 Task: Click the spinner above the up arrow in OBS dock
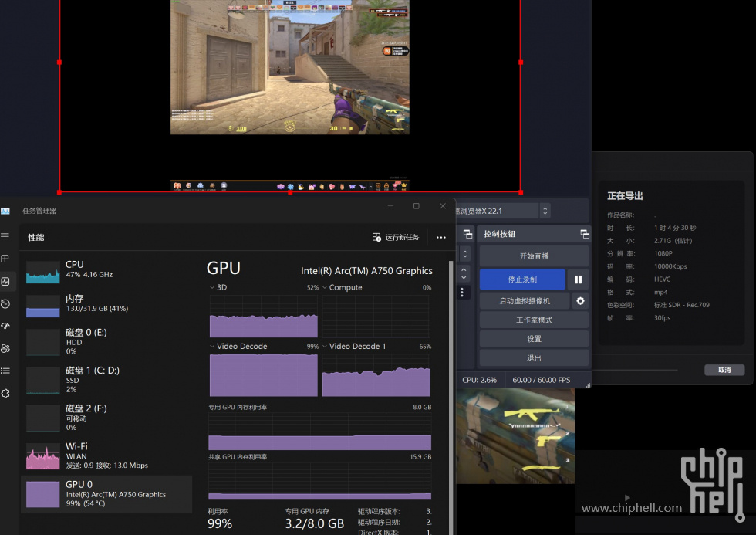coord(464,254)
